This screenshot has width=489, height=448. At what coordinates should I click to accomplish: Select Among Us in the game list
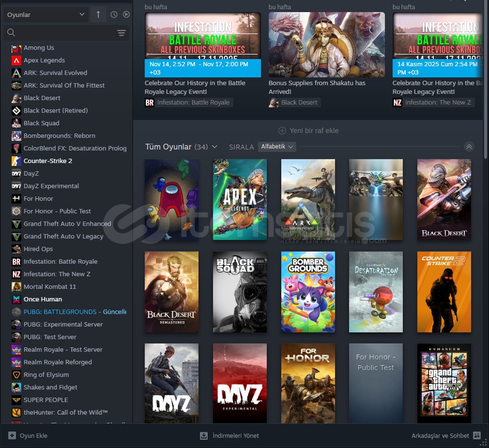click(39, 48)
